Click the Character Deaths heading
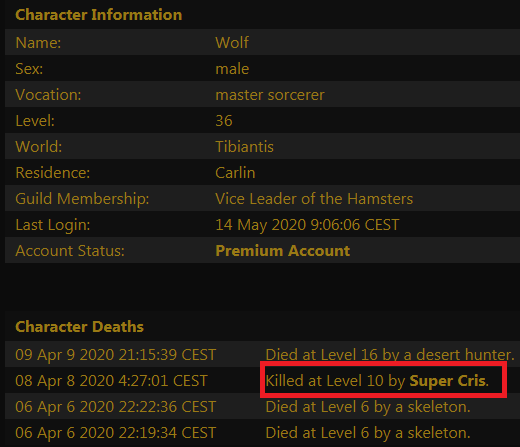Image resolution: width=520 pixels, height=447 pixels. coord(79,327)
